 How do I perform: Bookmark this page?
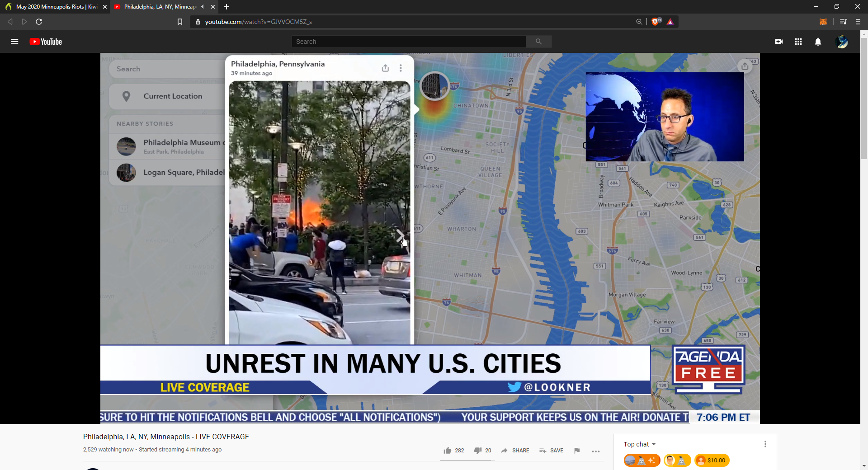click(180, 22)
